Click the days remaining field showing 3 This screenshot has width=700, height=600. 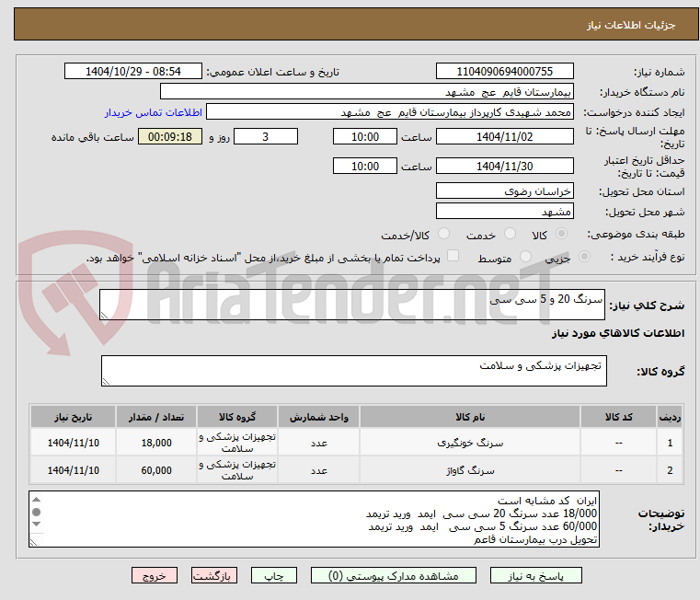(266, 136)
